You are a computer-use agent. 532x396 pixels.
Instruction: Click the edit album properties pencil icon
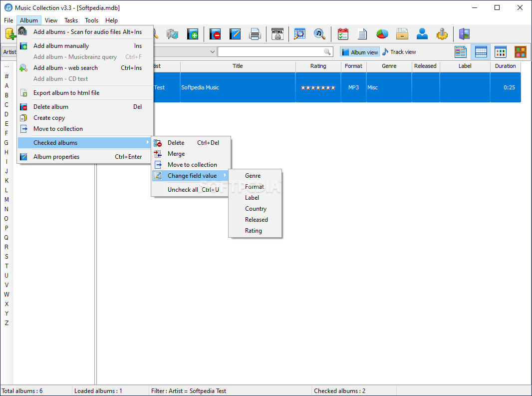[235, 34]
